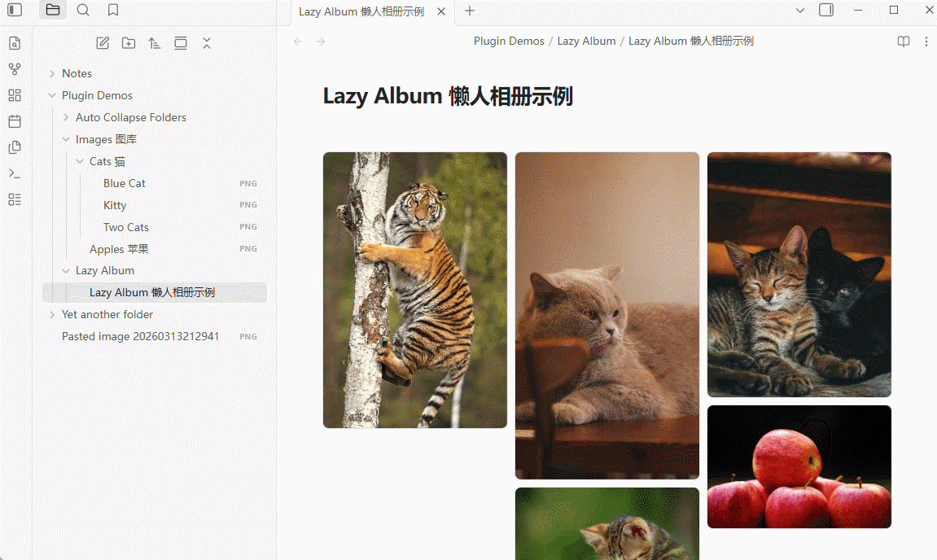
Task: Open canvas icon in left ribbon
Action: click(x=15, y=95)
